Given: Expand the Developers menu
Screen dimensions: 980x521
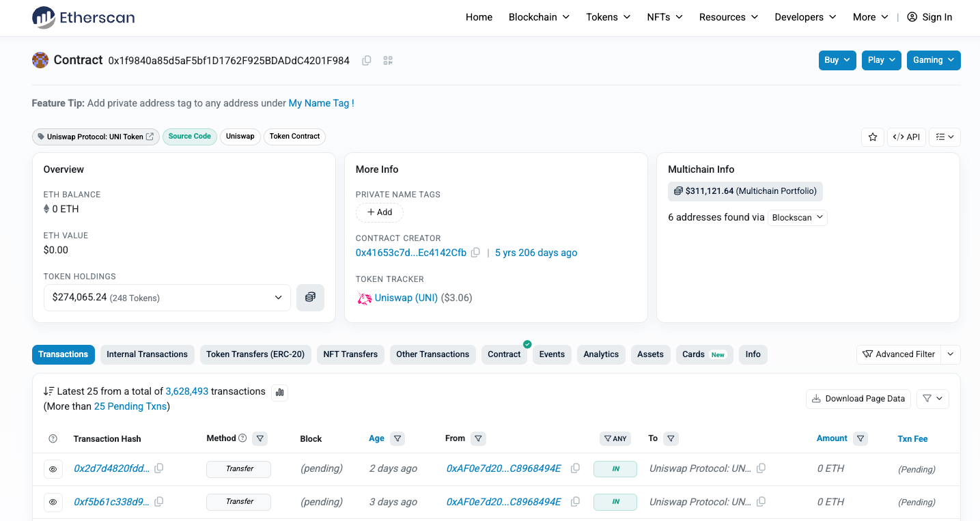Looking at the screenshot, I should (x=805, y=17).
